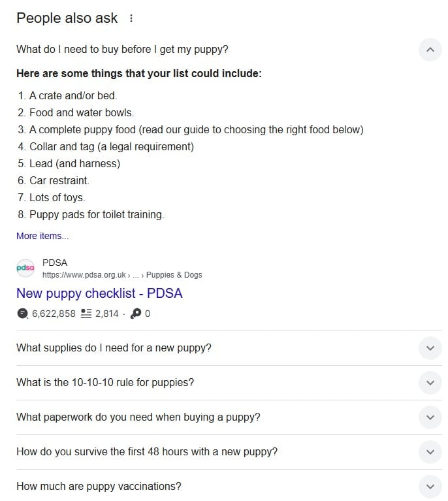Open the three-dot menu beside People also ask
The height and width of the screenshot is (501, 448).
(131, 18)
